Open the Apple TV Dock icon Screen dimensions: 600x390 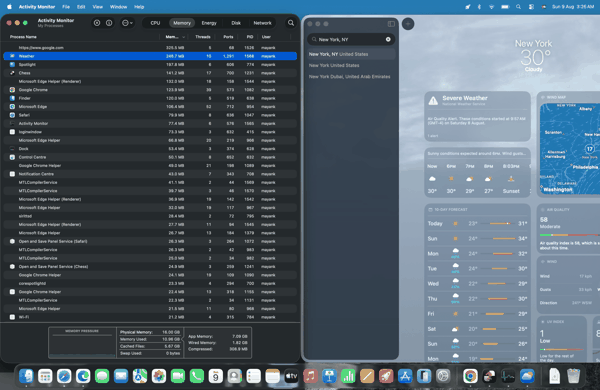pyautogui.click(x=291, y=376)
